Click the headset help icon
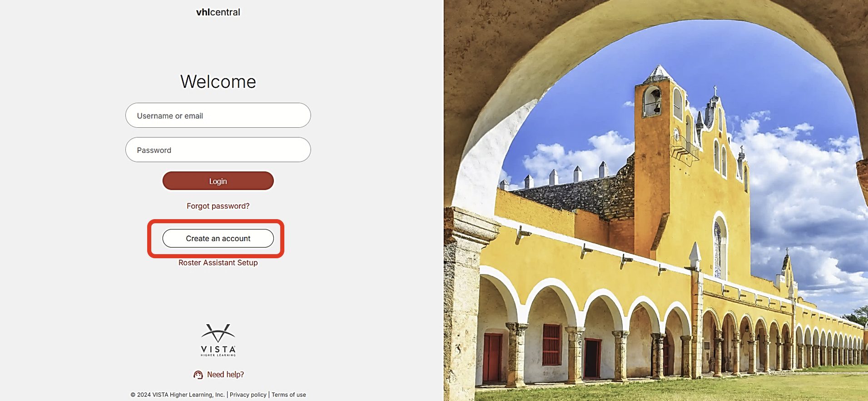The image size is (868, 401). click(x=198, y=375)
